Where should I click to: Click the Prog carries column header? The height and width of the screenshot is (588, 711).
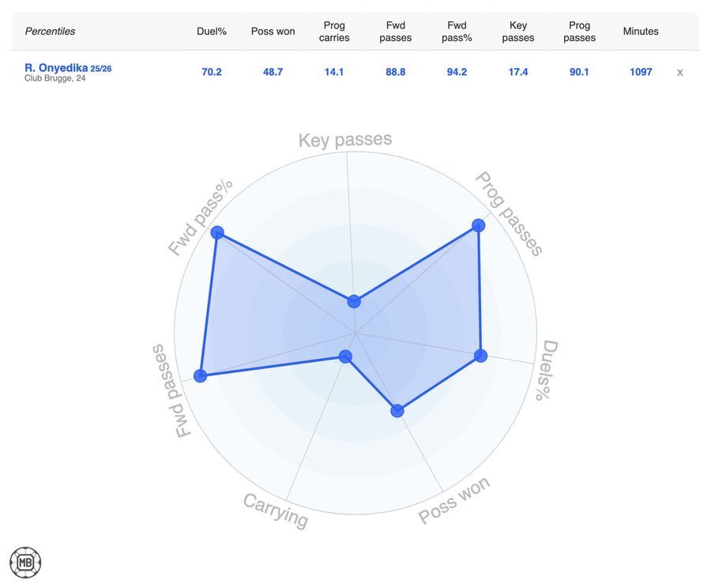coord(334,32)
